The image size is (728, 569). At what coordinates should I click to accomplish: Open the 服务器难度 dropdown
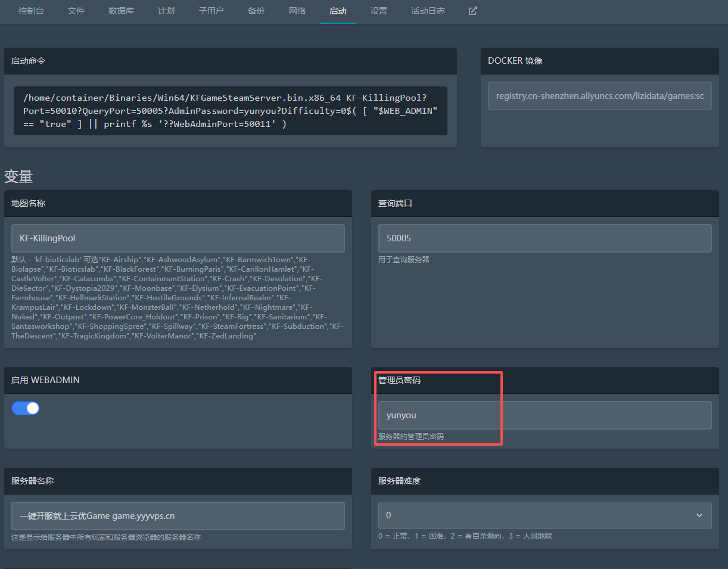click(544, 515)
